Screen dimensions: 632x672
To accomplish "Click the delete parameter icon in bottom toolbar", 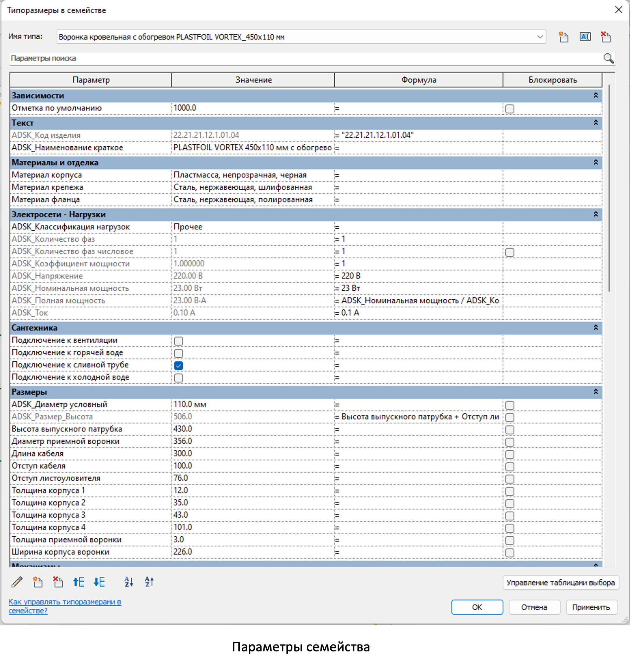I will (x=58, y=582).
